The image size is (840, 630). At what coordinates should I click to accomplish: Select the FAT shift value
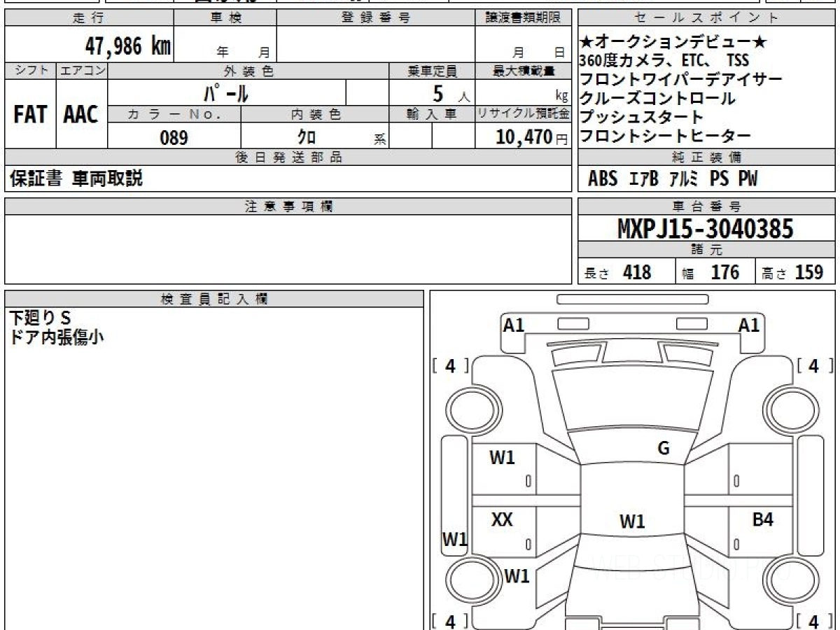[x=30, y=115]
